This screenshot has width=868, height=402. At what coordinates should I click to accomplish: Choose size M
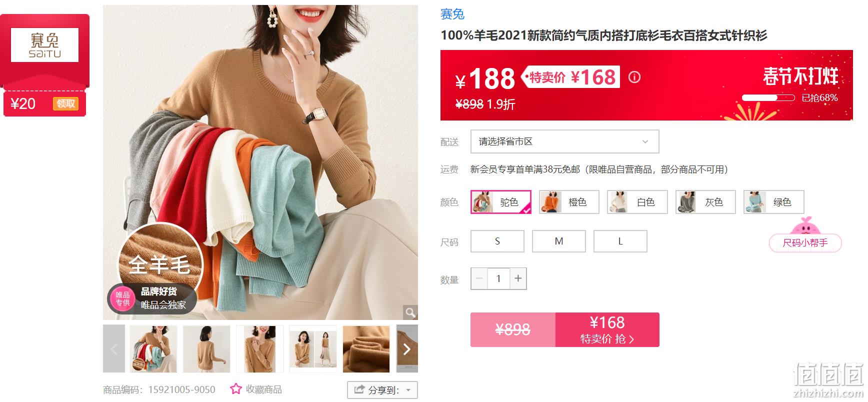click(559, 241)
